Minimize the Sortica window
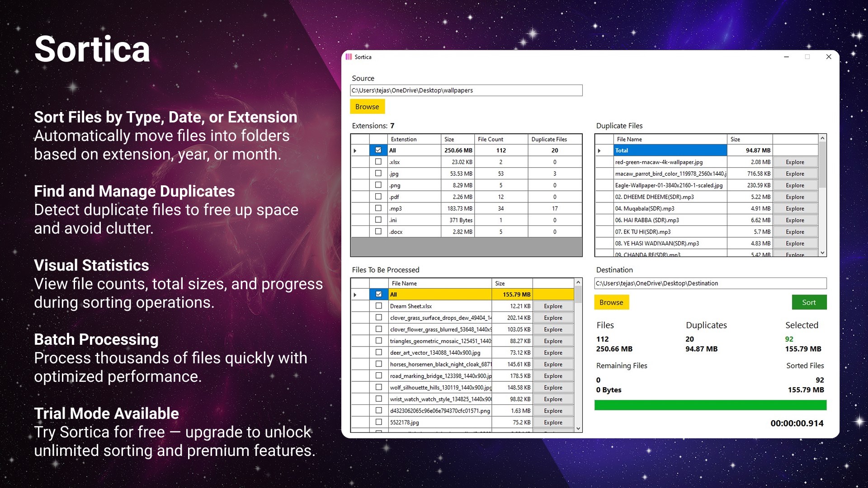 pos(786,57)
